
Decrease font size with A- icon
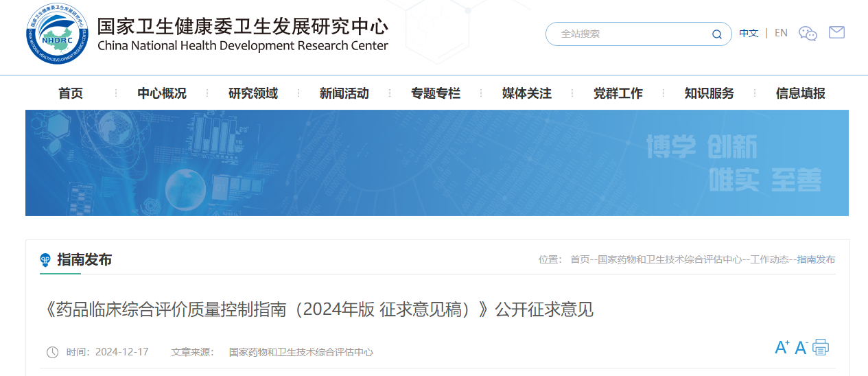pos(801,348)
